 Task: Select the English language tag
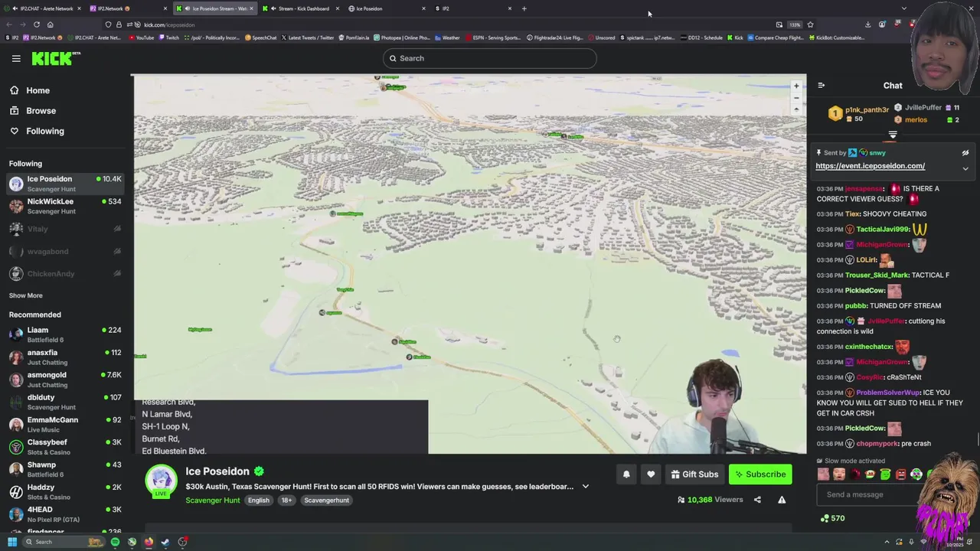point(258,500)
